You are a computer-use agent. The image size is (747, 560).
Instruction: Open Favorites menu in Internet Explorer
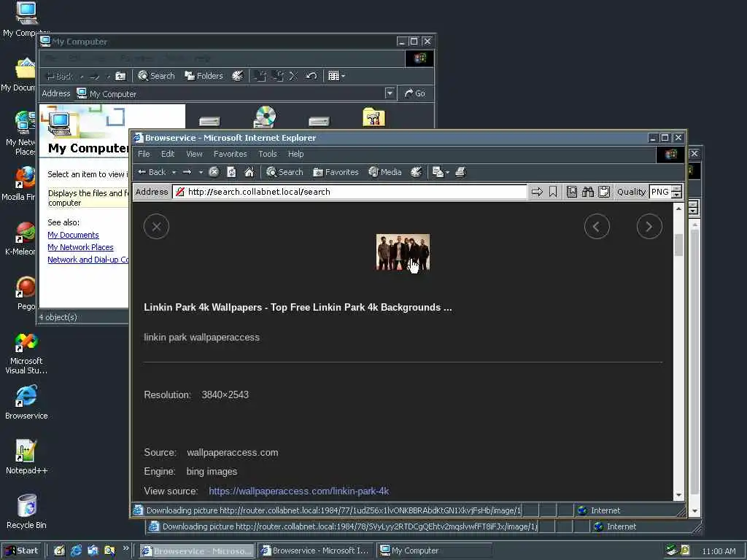tap(230, 154)
